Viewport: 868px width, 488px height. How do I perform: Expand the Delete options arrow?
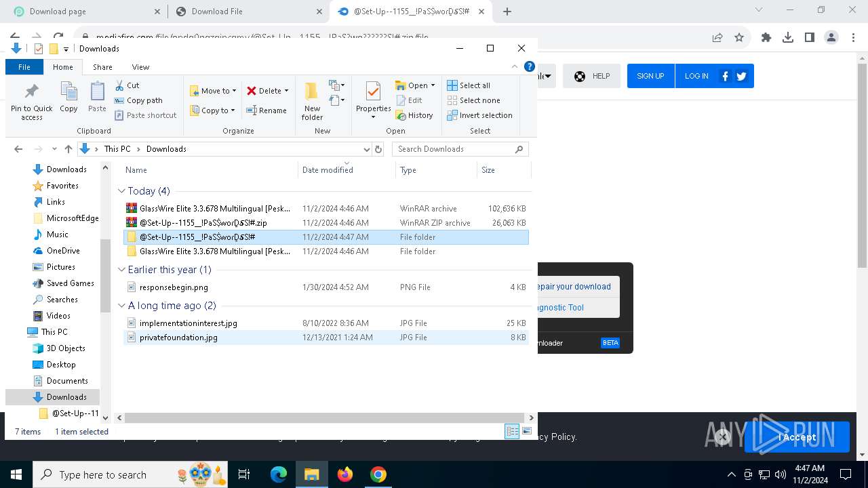pyautogui.click(x=286, y=91)
